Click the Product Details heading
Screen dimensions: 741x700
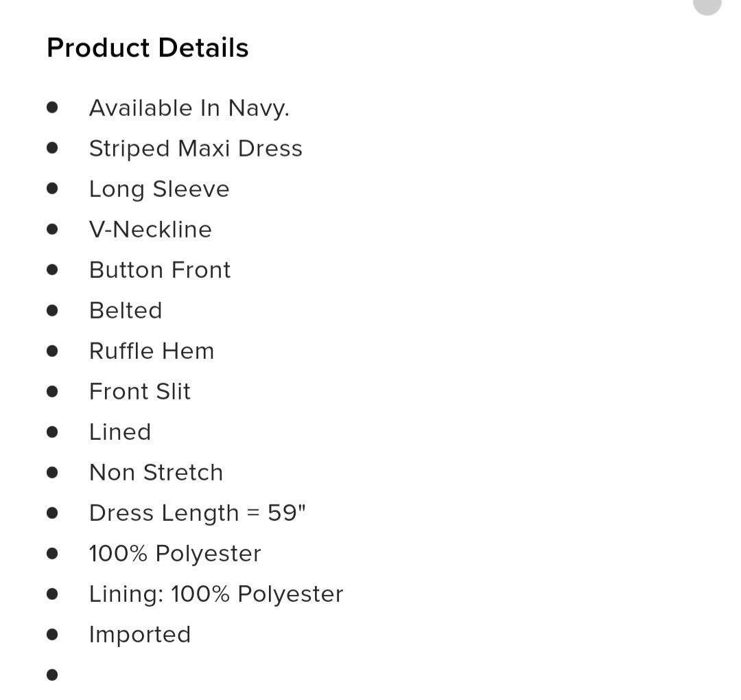148,48
